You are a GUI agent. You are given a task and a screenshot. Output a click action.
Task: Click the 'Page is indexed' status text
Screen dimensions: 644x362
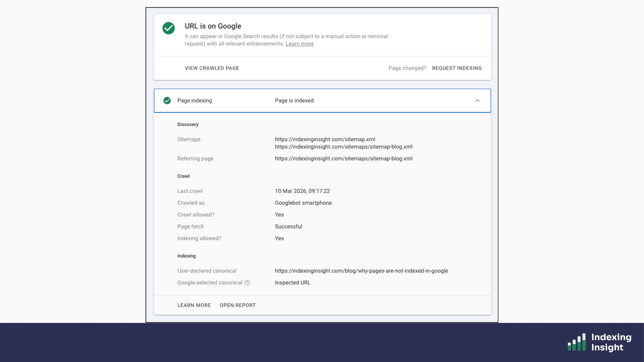pos(294,101)
